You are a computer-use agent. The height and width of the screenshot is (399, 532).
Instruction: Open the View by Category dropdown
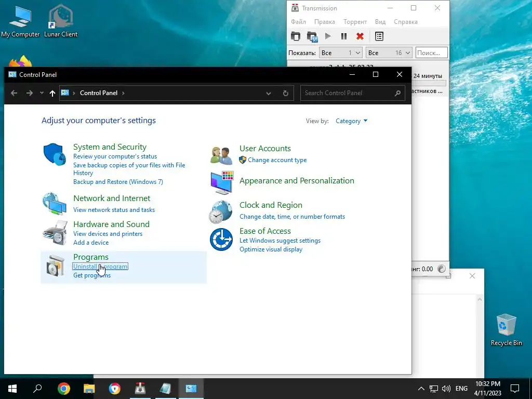(352, 121)
